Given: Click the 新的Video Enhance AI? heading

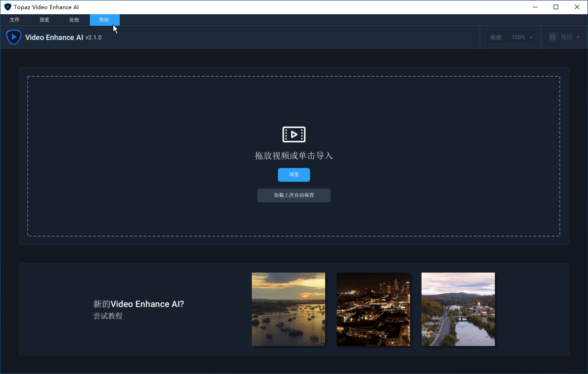Looking at the screenshot, I should coord(139,304).
